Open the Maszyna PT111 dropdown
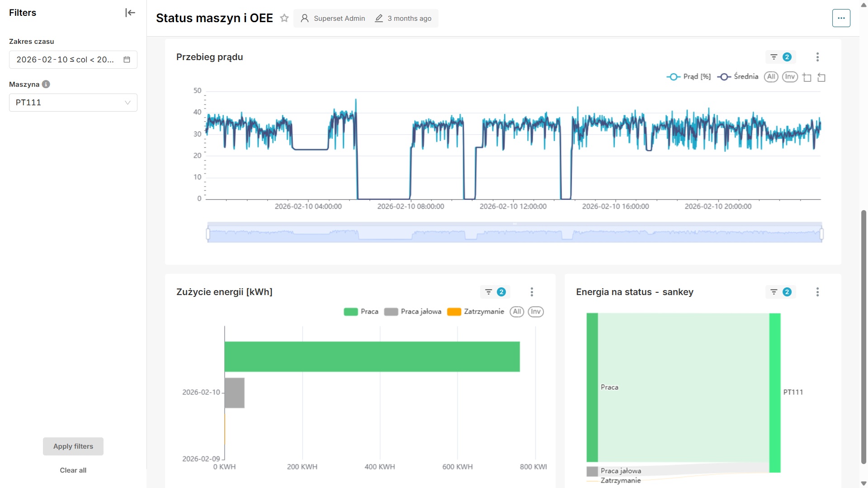The height and width of the screenshot is (488, 868). tap(73, 103)
